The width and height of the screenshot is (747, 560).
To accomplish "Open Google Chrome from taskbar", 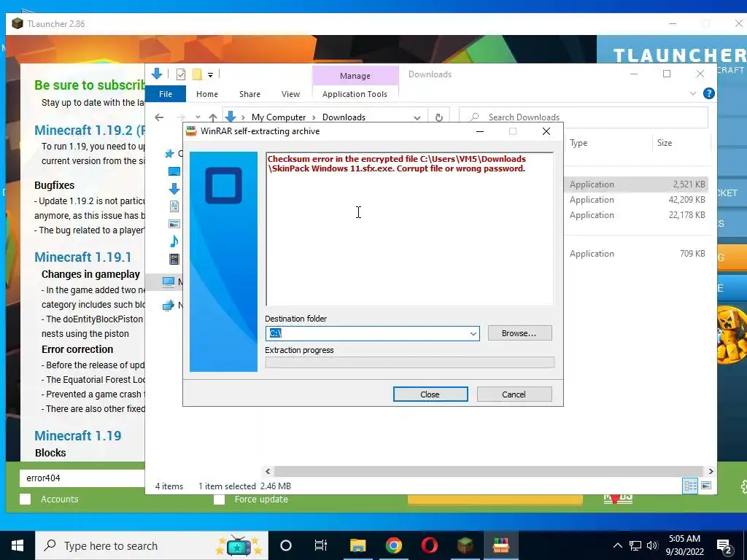I will point(393,545).
